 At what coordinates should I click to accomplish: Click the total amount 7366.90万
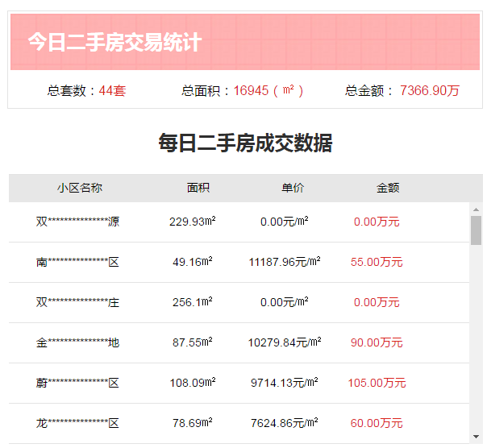[430, 91]
